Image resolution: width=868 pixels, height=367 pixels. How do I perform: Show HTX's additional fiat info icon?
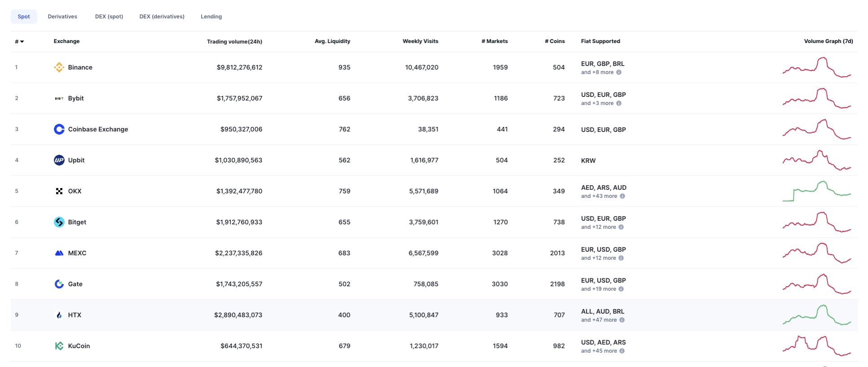point(622,320)
